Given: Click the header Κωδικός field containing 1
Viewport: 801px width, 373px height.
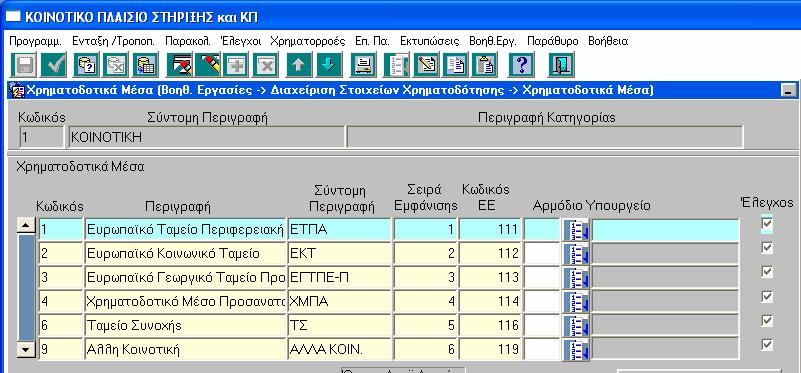Looking at the screenshot, I should pyautogui.click(x=41, y=137).
